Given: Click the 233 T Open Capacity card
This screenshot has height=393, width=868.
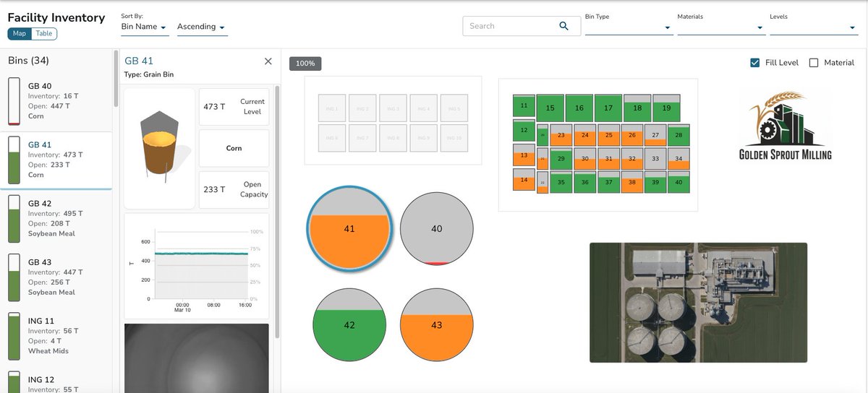Looking at the screenshot, I should pyautogui.click(x=234, y=189).
